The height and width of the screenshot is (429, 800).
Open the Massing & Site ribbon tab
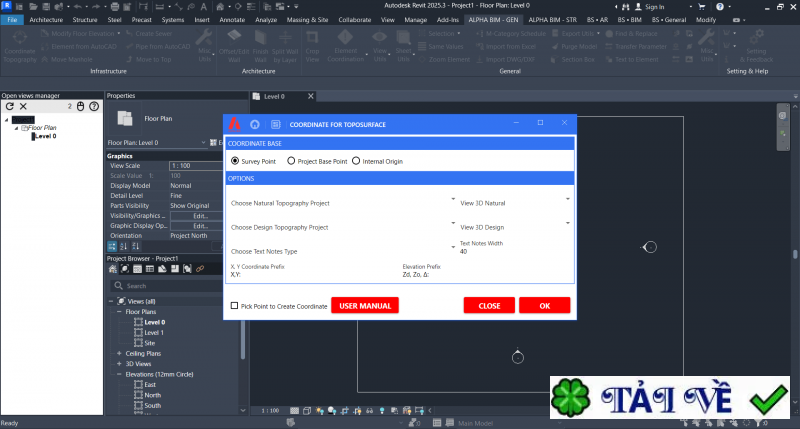287,19
